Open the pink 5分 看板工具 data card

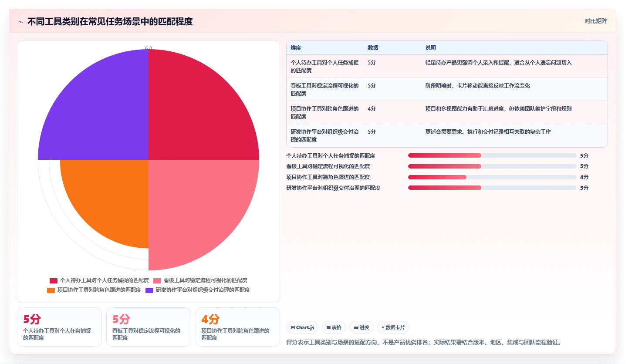(149, 327)
